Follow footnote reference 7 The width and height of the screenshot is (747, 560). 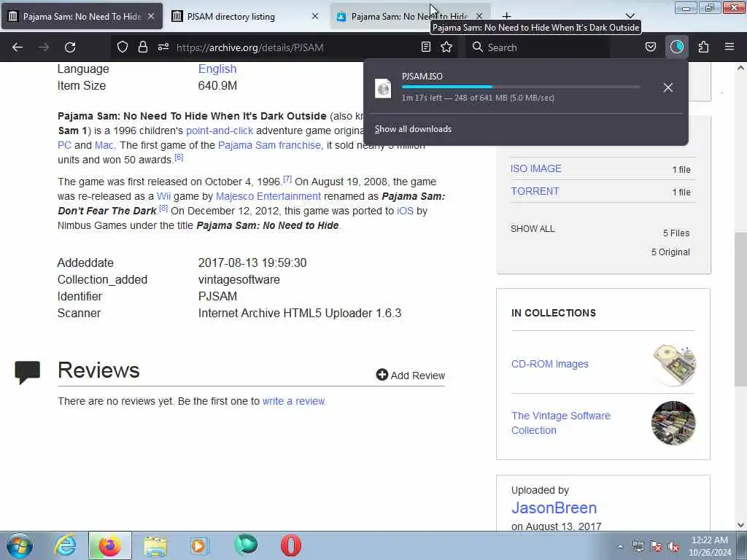[x=287, y=179]
